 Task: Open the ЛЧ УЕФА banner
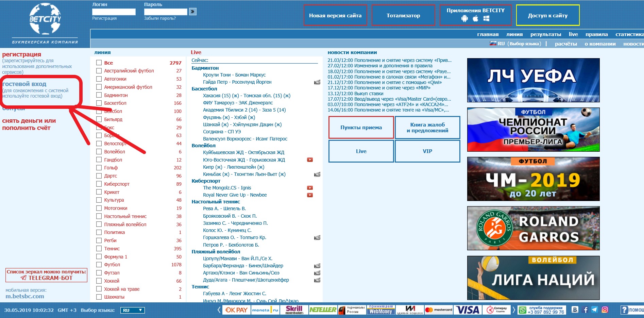pyautogui.click(x=533, y=80)
